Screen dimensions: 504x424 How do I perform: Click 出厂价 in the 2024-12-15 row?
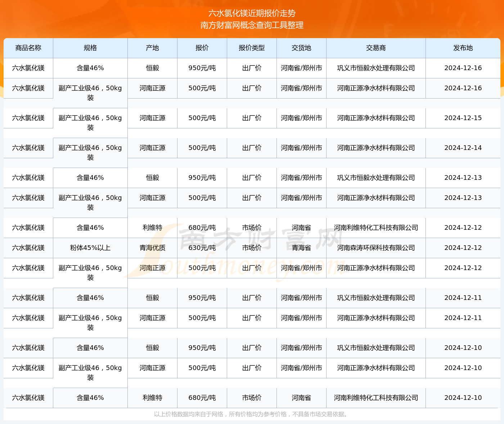point(252,118)
